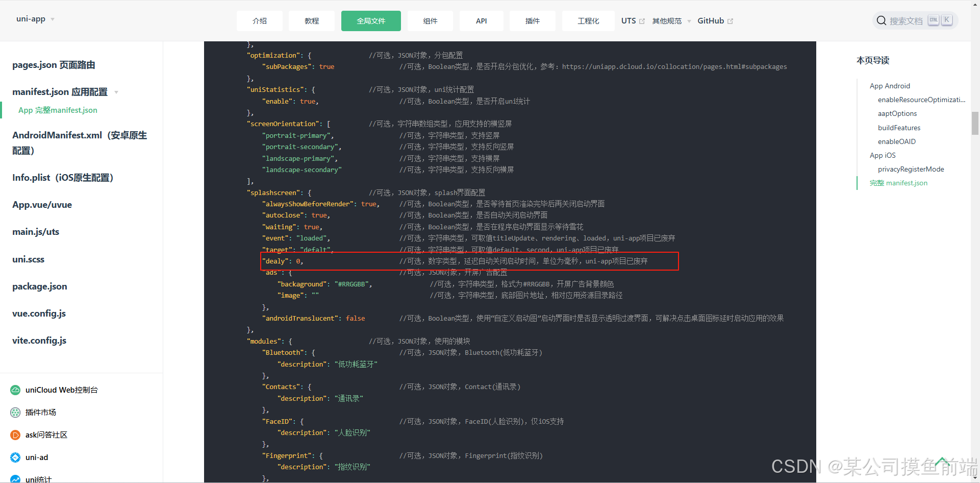Open the 介绍 tab
The image size is (980, 483).
click(x=260, y=21)
